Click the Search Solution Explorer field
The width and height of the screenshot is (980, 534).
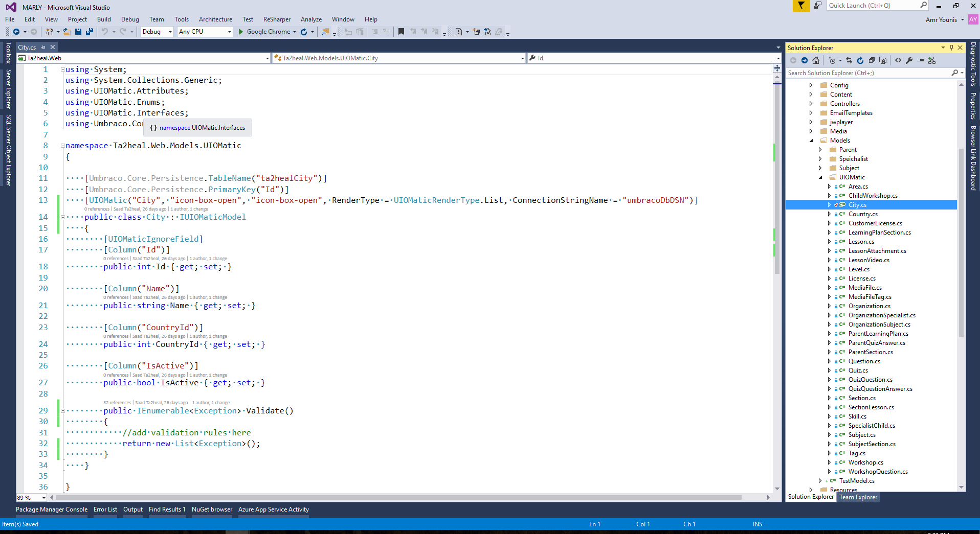pyautogui.click(x=875, y=73)
